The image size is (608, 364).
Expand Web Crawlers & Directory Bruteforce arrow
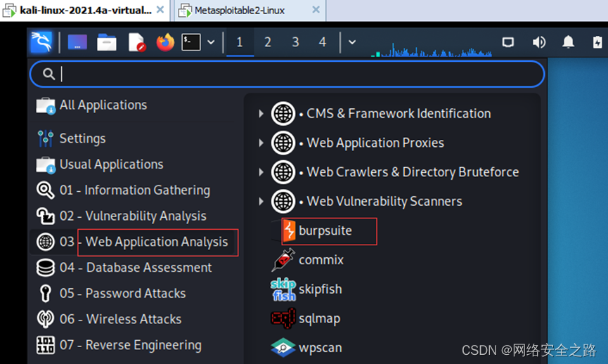point(261,172)
